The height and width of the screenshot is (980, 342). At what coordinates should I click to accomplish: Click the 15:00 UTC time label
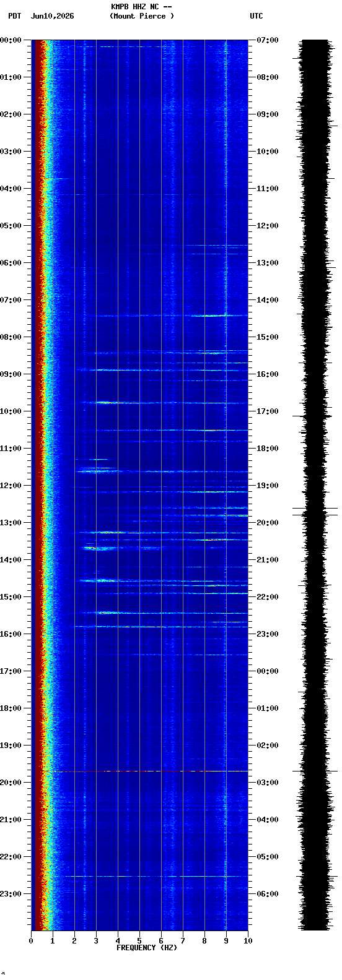pyautogui.click(x=268, y=337)
